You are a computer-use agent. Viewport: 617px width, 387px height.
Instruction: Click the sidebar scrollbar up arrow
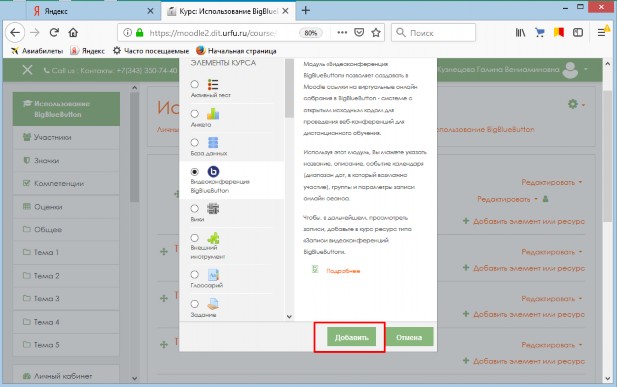[x=135, y=87]
